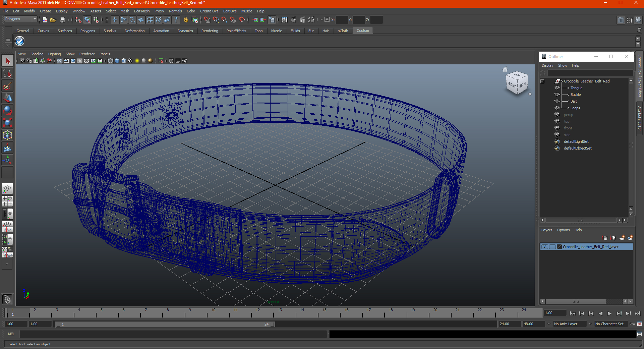Open the Render View clapboard icon

[284, 20]
